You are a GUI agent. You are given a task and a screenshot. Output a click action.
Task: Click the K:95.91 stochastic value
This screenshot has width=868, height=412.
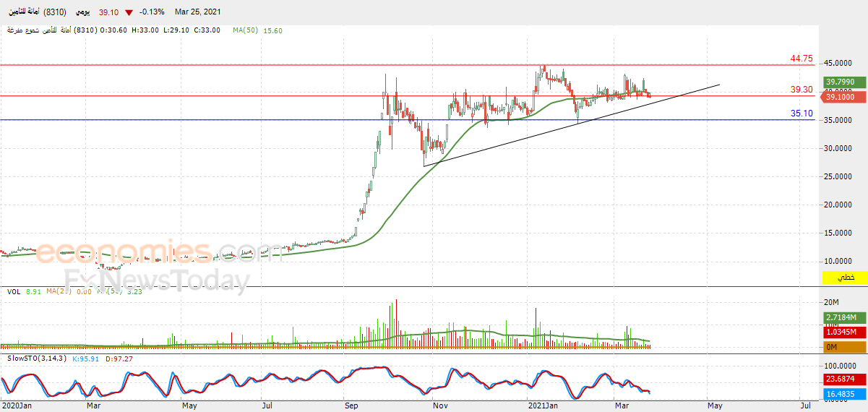87,358
